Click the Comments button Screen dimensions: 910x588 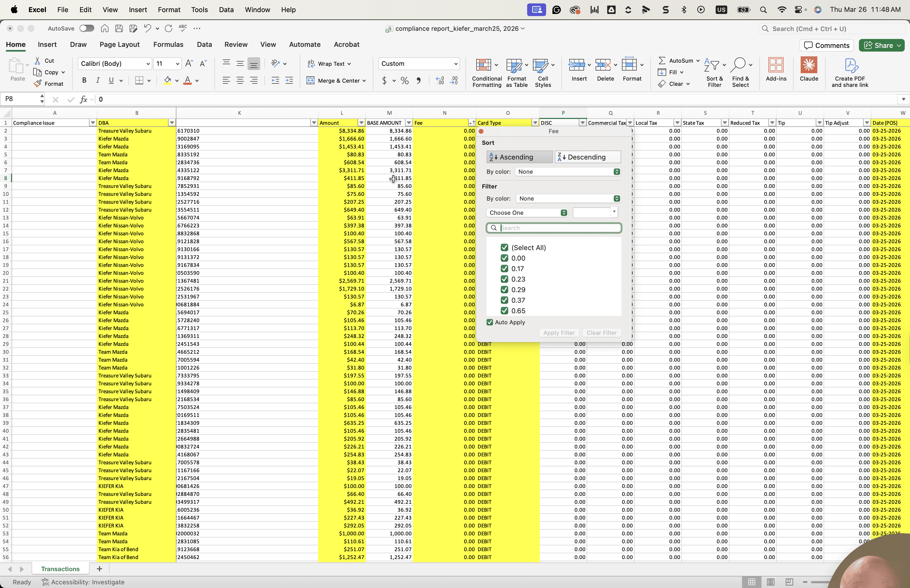826,46
